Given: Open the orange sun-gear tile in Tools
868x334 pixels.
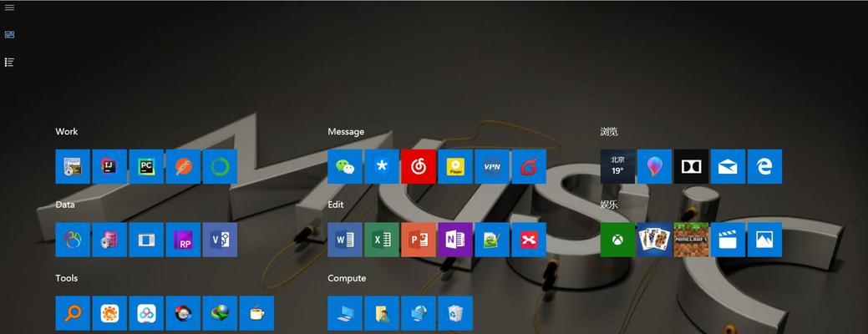Looking at the screenshot, I should [109, 313].
